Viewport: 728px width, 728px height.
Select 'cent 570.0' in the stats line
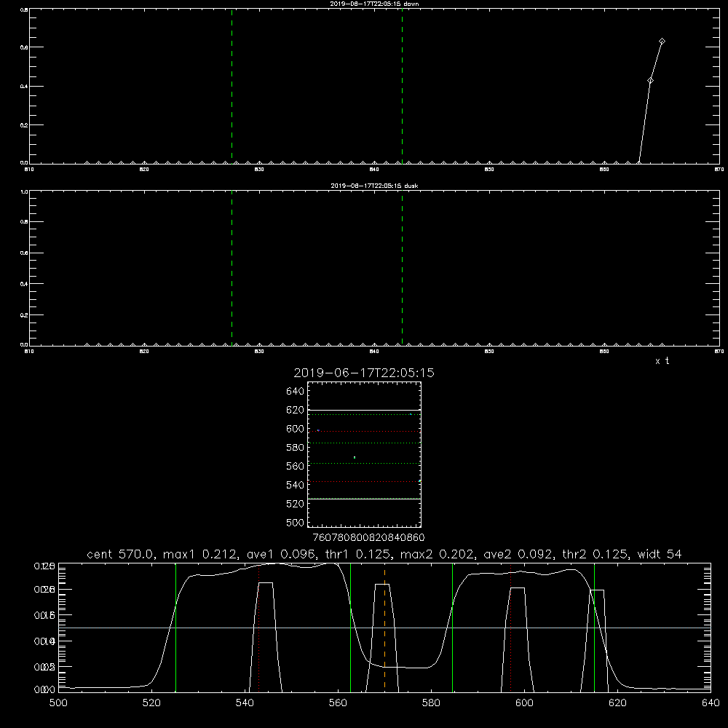[122, 554]
